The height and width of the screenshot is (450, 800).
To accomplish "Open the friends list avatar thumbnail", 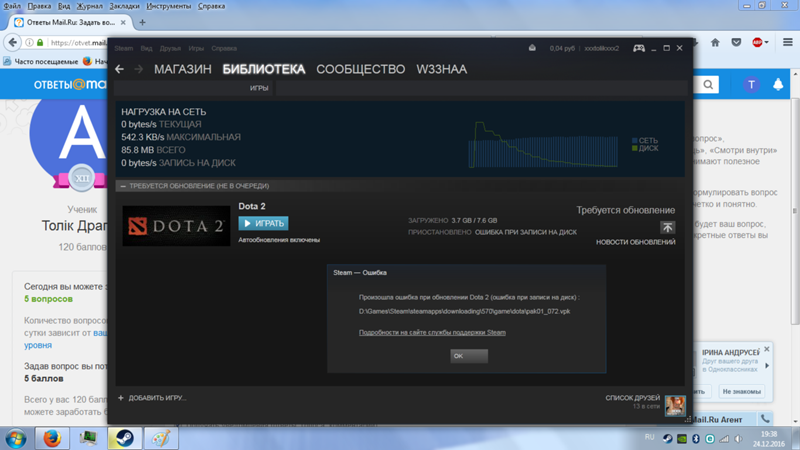I will click(x=676, y=406).
